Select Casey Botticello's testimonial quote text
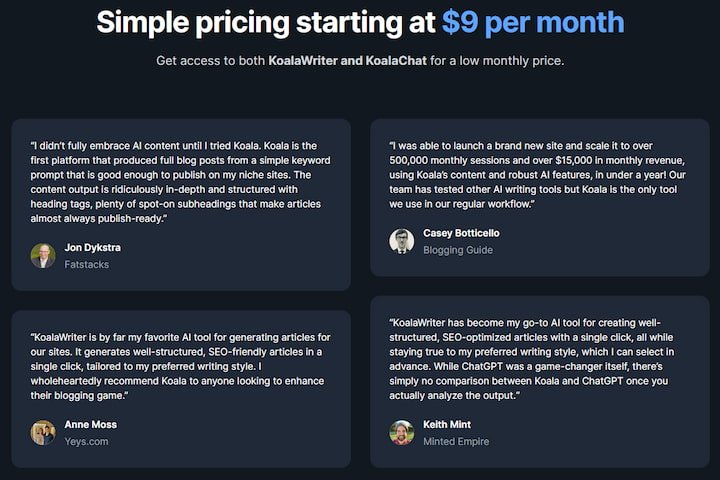 pyautogui.click(x=537, y=175)
